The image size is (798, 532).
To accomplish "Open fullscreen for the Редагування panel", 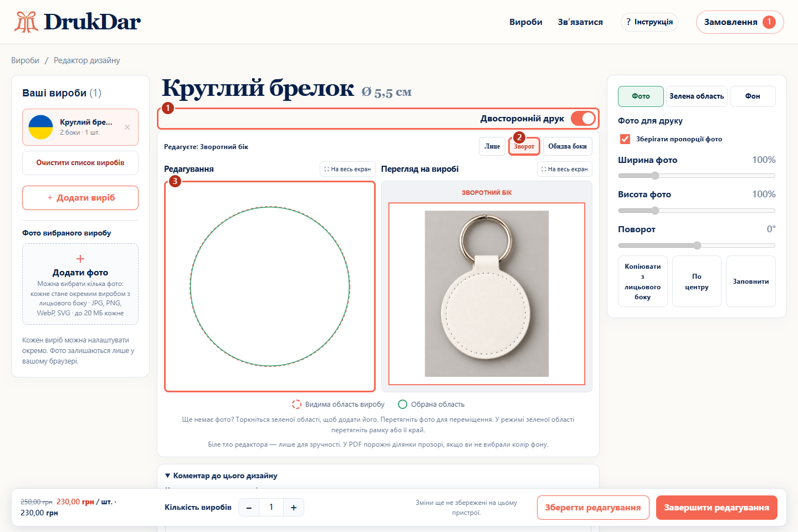I will (x=348, y=169).
